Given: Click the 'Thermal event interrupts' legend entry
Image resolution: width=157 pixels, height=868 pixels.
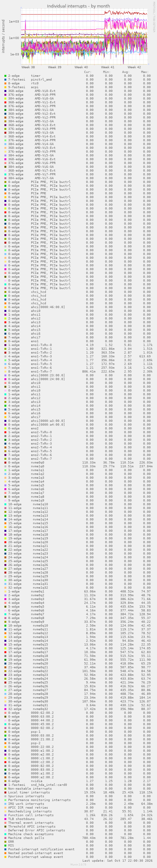Looking at the screenshot, I should pos(31,823).
